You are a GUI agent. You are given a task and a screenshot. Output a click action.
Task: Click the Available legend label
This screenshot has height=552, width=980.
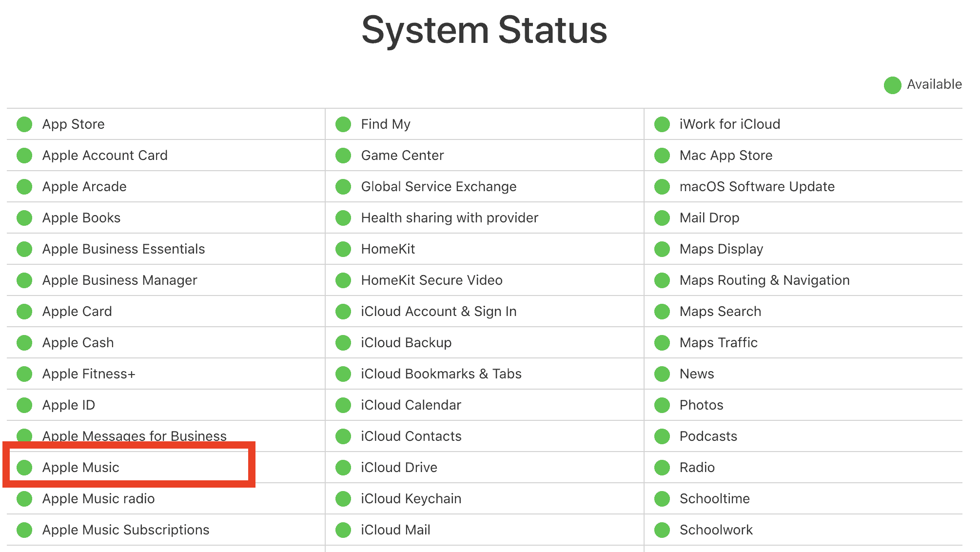click(934, 84)
